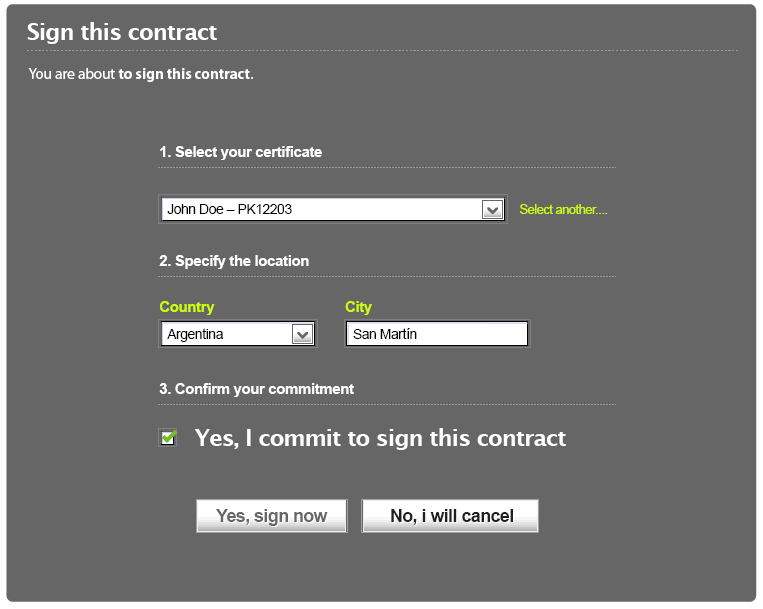Focus the City field containing San Martín
The width and height of the screenshot is (763, 609).
coord(437,334)
